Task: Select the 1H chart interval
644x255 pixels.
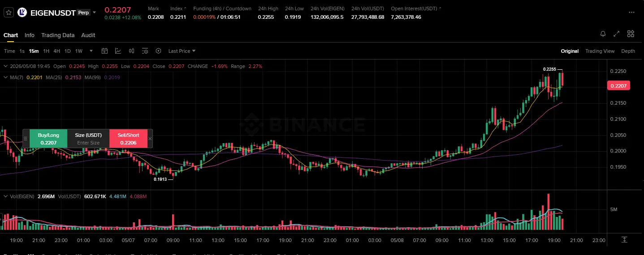Action: (x=46, y=51)
